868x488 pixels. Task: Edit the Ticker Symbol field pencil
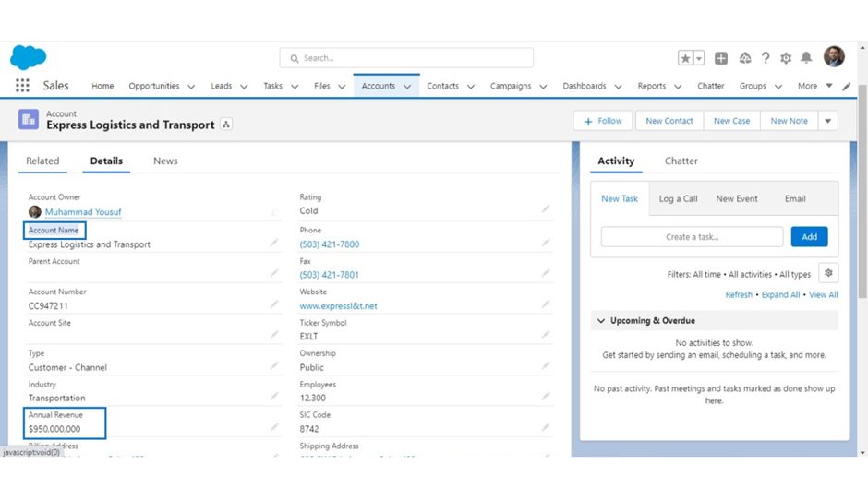tap(545, 335)
